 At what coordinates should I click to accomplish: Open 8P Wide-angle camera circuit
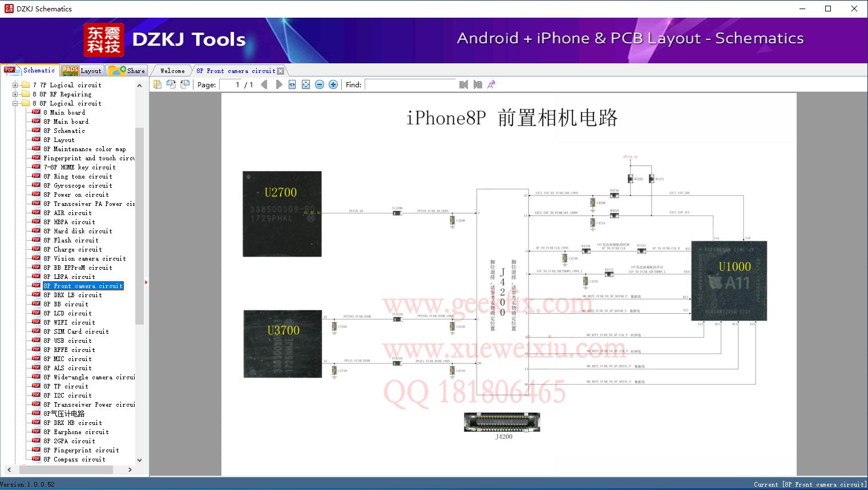[89, 377]
